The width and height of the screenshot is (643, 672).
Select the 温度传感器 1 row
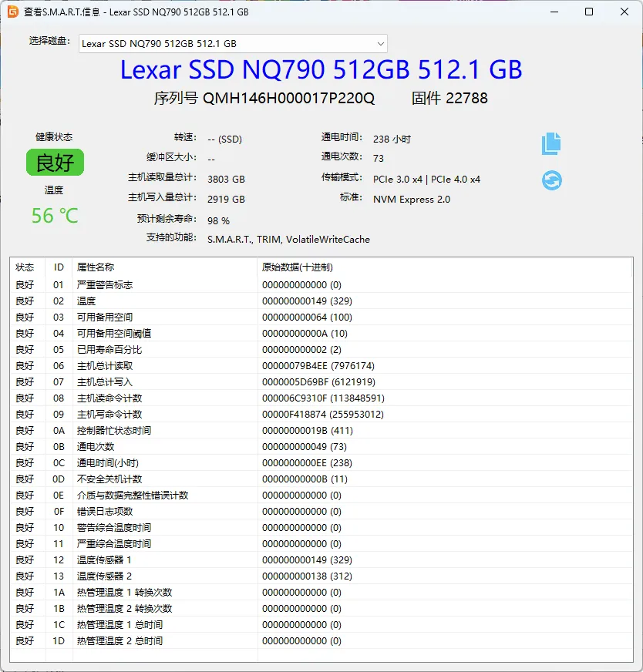click(x=321, y=560)
